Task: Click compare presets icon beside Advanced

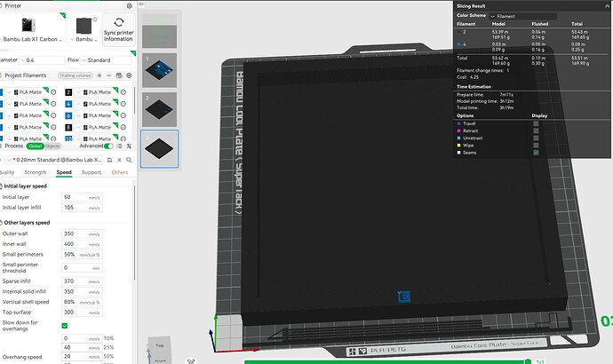Action: 129,146
